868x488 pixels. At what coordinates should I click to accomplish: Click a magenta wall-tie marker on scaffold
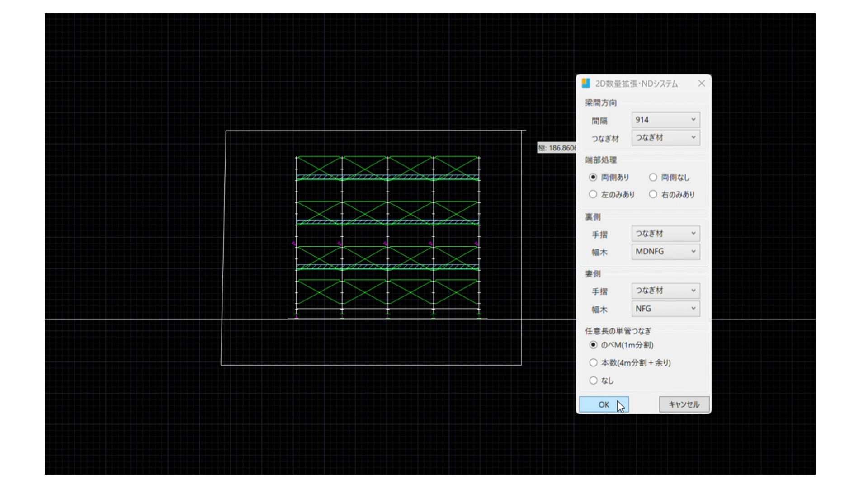tap(294, 244)
